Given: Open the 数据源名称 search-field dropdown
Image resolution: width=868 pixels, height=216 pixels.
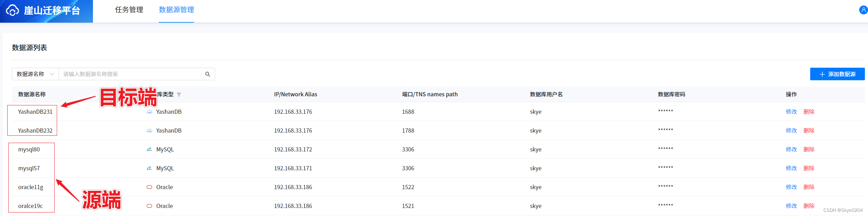Looking at the screenshot, I should [x=35, y=74].
